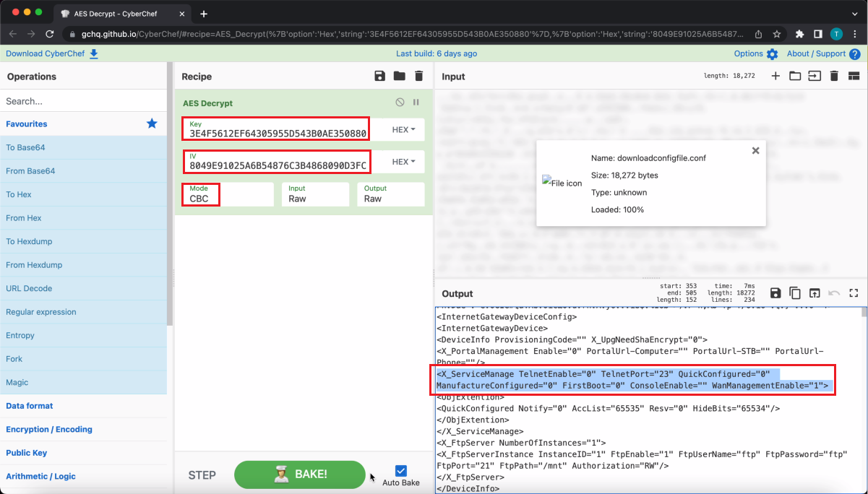Set breakpoint on AES Decrypt with pause icon

416,103
